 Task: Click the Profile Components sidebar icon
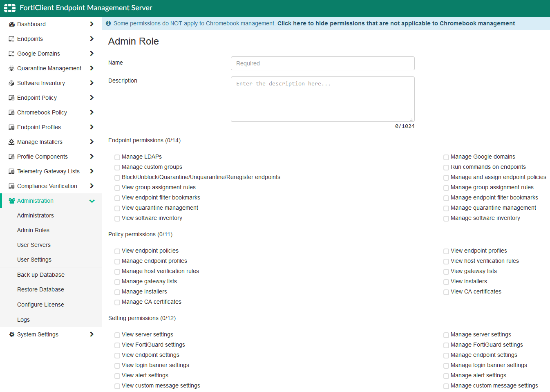tap(12, 157)
